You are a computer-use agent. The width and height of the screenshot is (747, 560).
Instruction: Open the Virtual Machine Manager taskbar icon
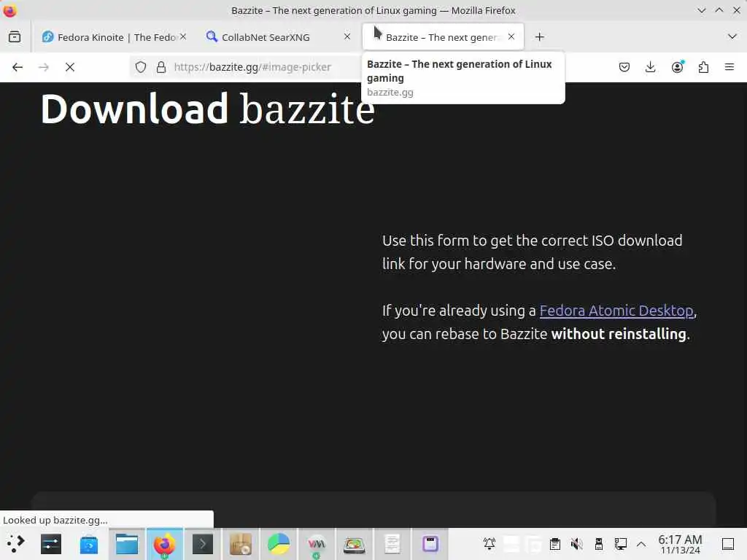(x=317, y=544)
